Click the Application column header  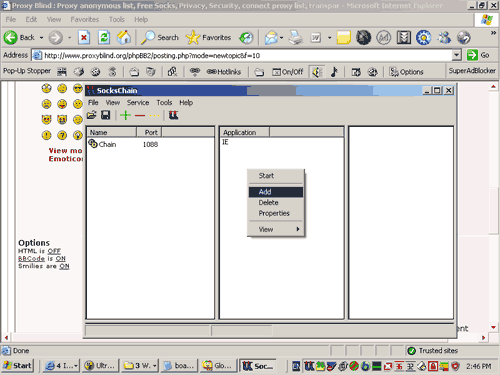244,132
